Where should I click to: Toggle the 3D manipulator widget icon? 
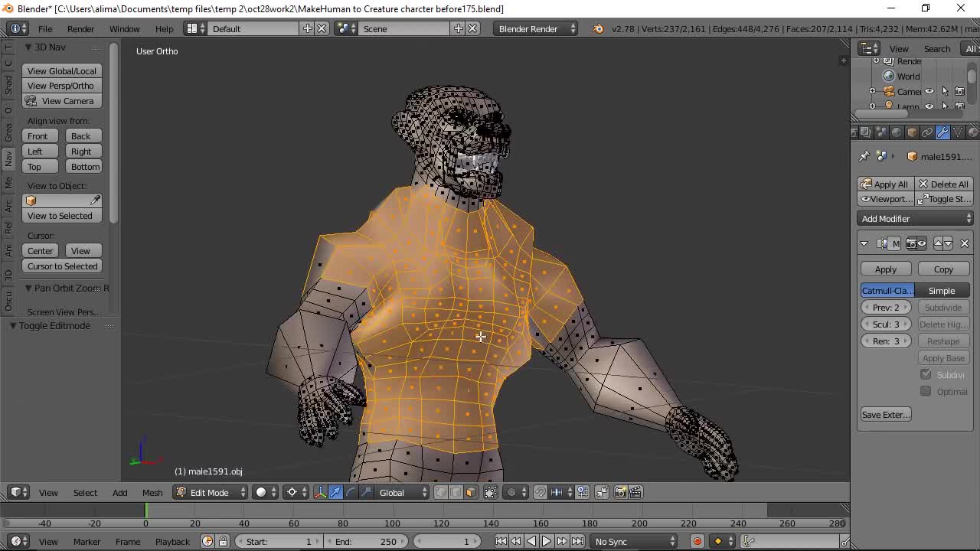coord(321,492)
